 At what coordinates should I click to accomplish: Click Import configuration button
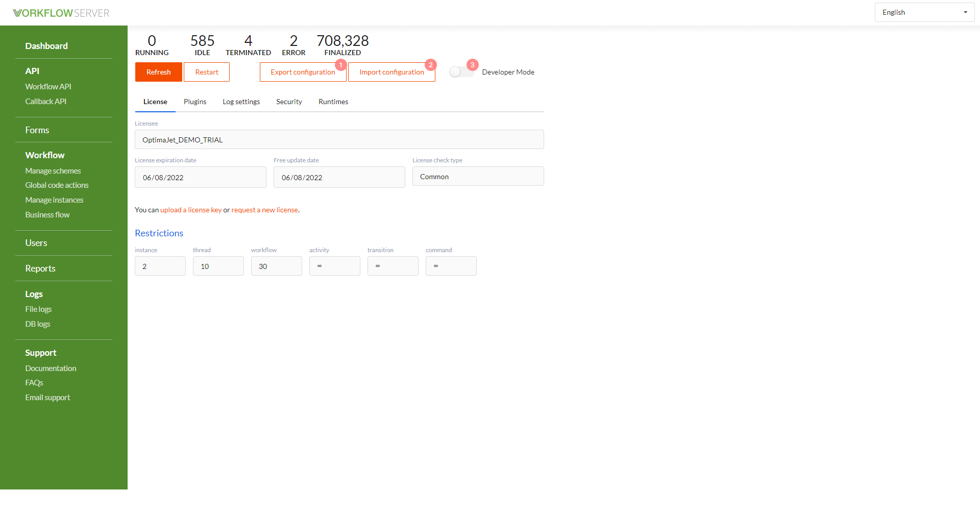coord(392,72)
